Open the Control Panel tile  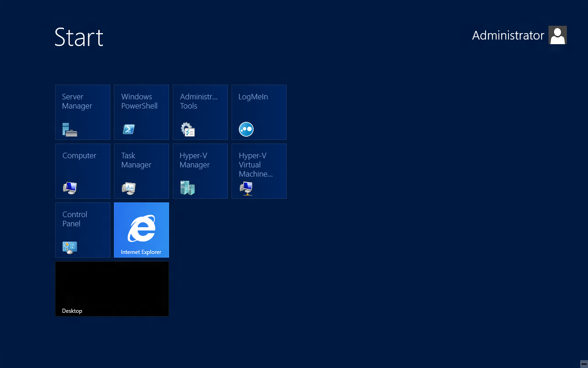point(83,230)
